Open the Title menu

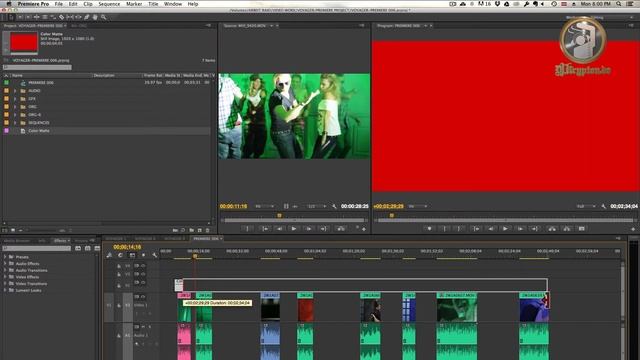pyautogui.click(x=153, y=4)
